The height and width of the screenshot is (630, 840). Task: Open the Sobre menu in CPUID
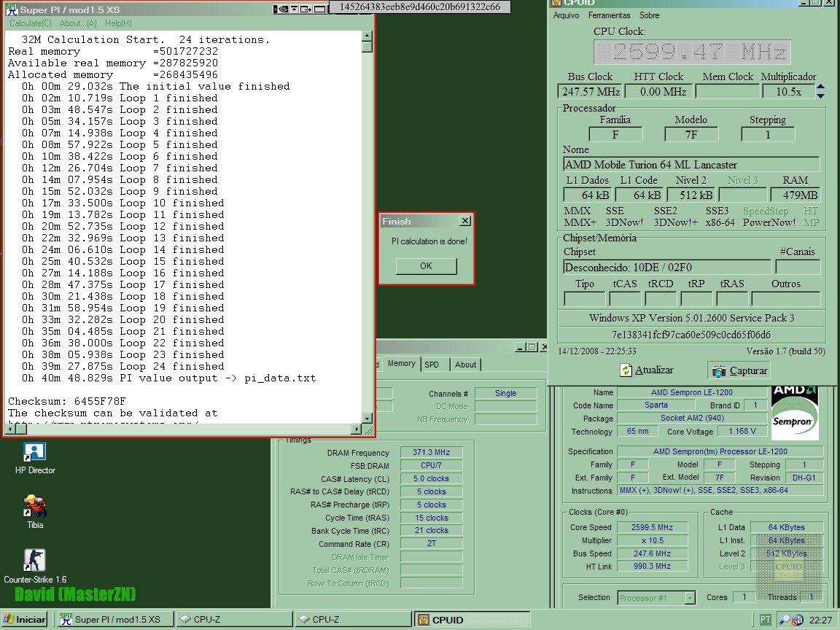[x=649, y=15]
